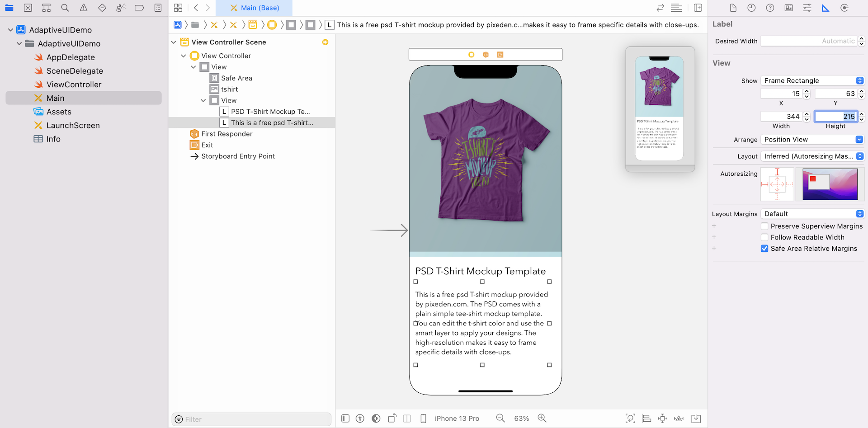Open the Issue navigator warning icon
Viewport: 868px width, 428px height.
[x=84, y=8]
